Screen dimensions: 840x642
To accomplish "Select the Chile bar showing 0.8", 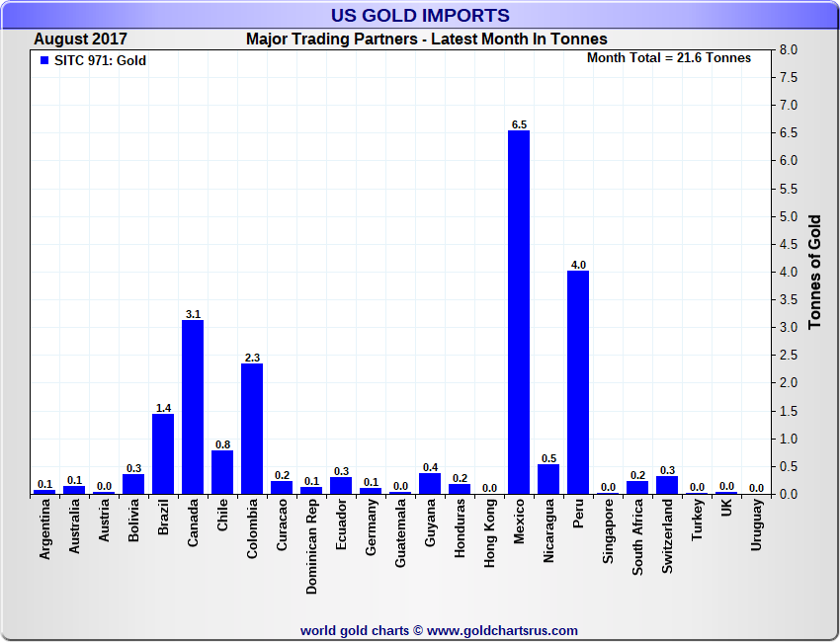I will pyautogui.click(x=222, y=471).
